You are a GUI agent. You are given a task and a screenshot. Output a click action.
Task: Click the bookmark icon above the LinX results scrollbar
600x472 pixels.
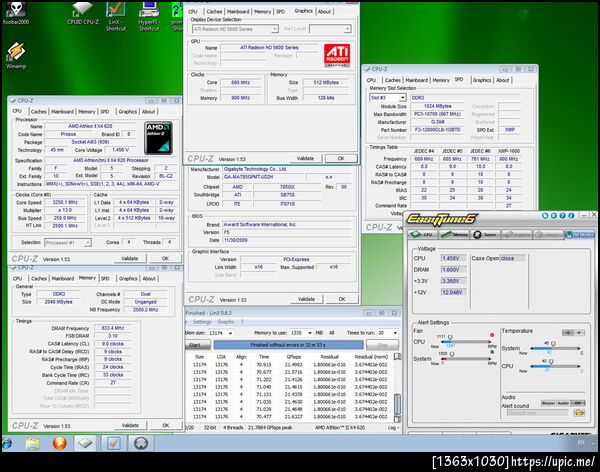point(398,357)
